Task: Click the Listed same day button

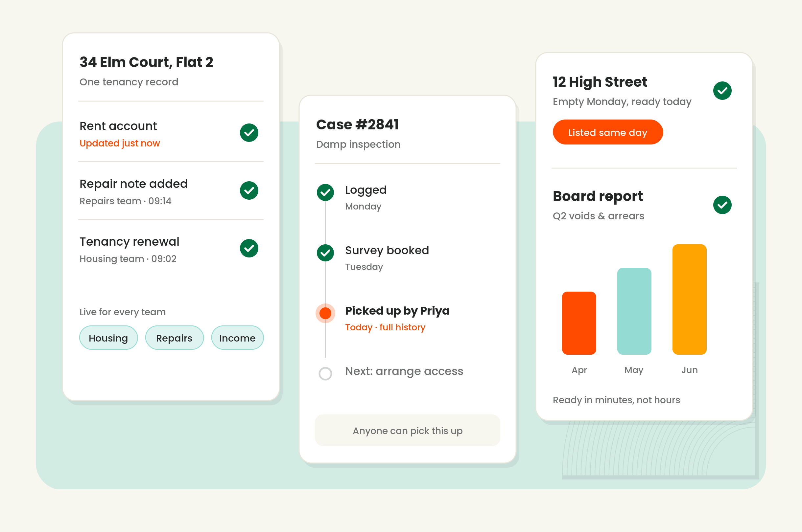Action: pos(607,132)
